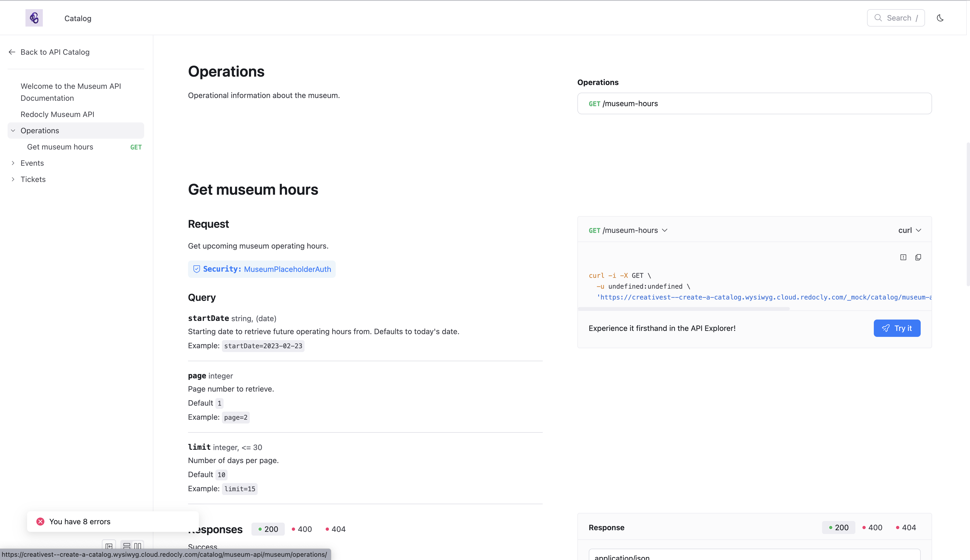Select the 400 tab in the Response panel
Image resolution: width=970 pixels, height=560 pixels.
click(872, 528)
